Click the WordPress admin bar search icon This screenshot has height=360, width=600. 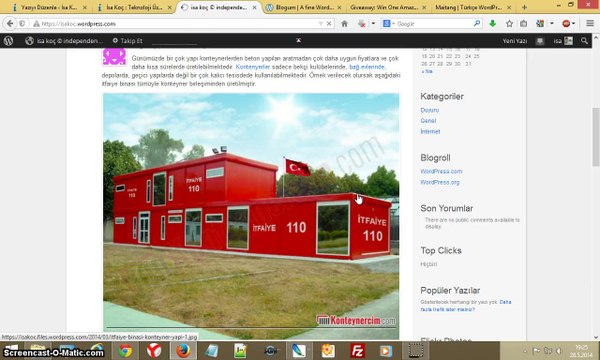(584, 41)
